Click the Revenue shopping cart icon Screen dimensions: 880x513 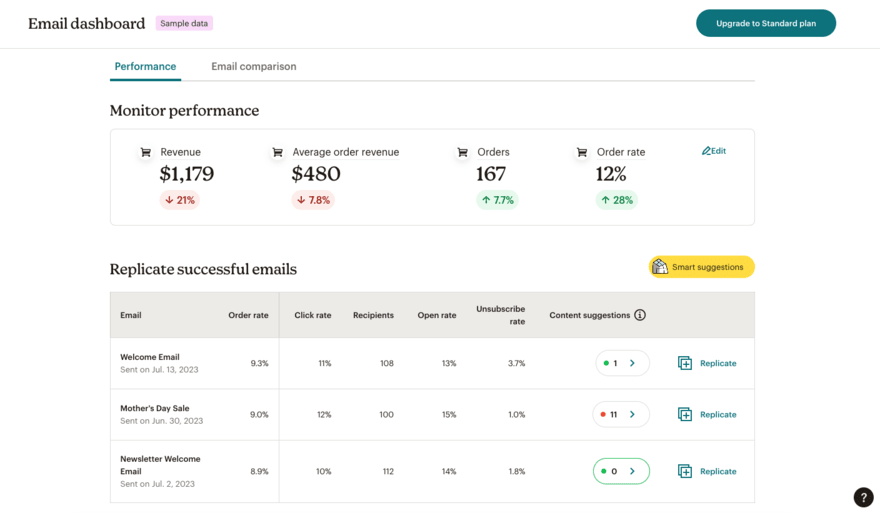tap(146, 152)
